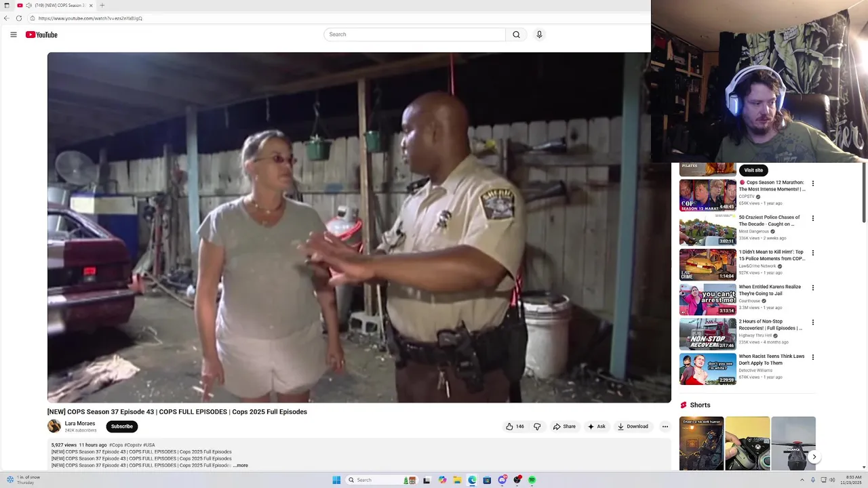Select the COPS Season YouTube tab
Viewport: 868px width, 488px height.
(57, 5)
